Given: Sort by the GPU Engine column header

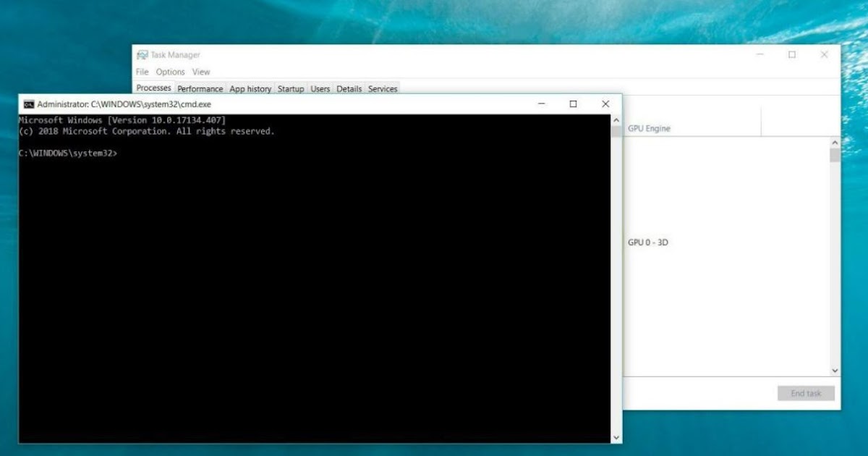Looking at the screenshot, I should point(649,129).
